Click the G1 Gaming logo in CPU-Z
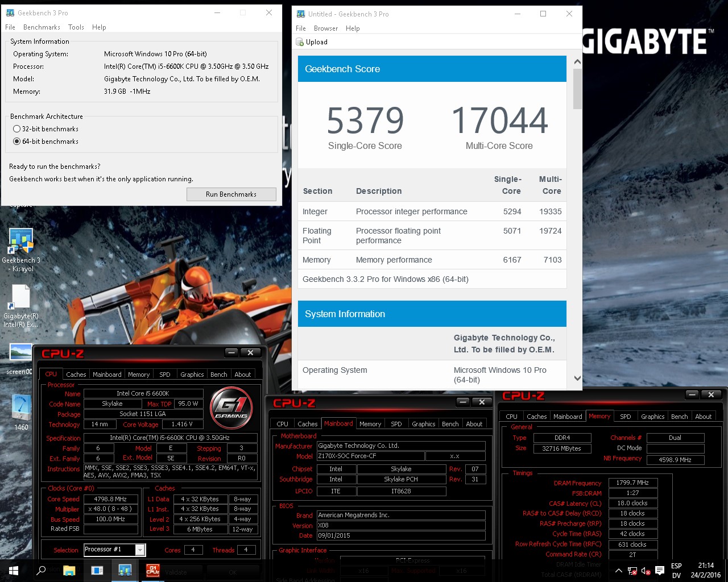The height and width of the screenshot is (582, 728). (x=231, y=408)
